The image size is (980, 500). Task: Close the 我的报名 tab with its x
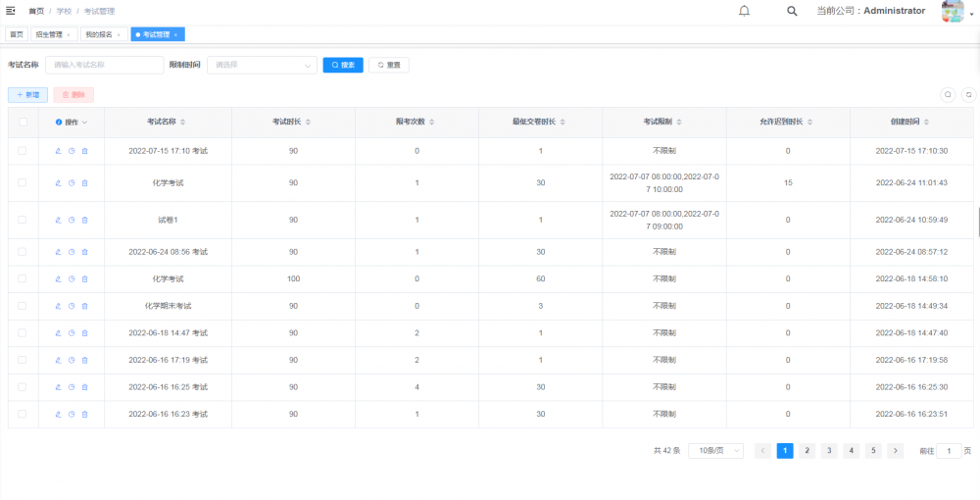(119, 35)
